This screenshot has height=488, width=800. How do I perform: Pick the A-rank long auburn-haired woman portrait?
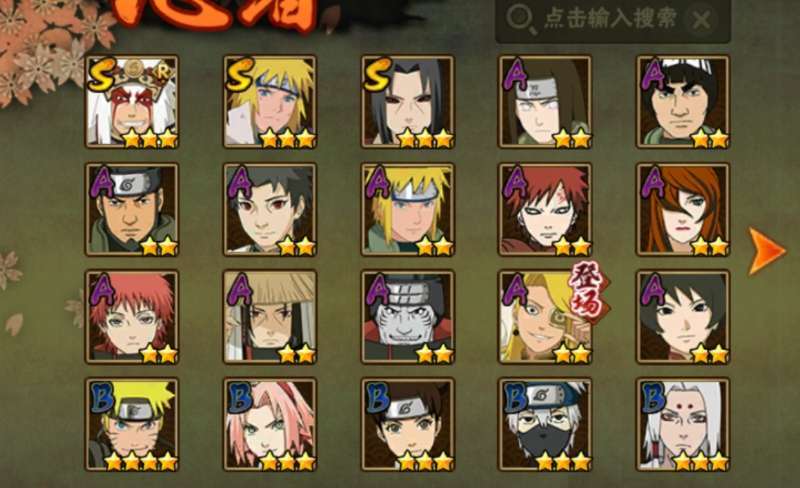tap(683, 209)
